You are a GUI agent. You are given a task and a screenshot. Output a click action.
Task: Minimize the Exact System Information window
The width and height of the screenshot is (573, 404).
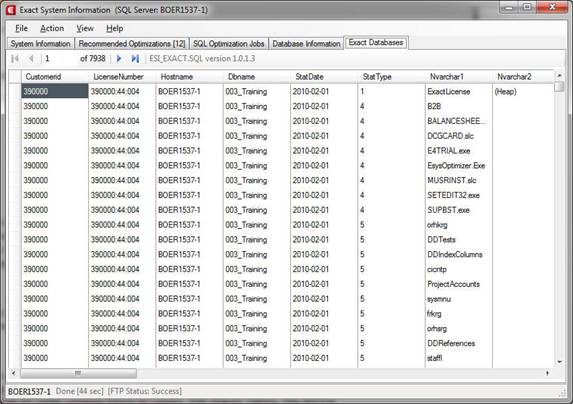509,7
